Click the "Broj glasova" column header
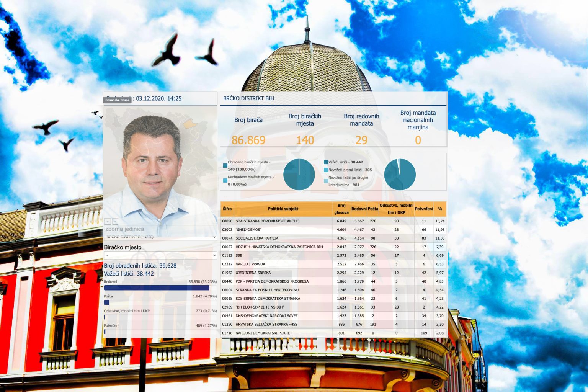The image size is (588, 392). [341, 208]
